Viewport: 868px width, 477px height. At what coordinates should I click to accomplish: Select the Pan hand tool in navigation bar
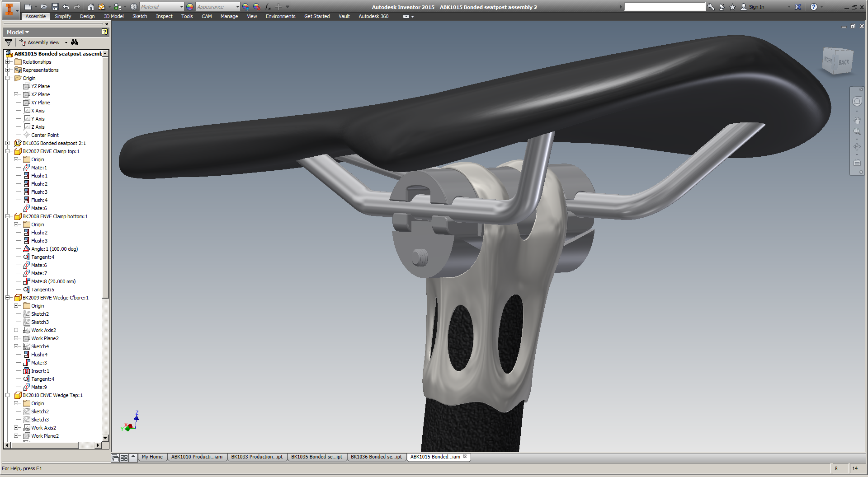(x=857, y=120)
